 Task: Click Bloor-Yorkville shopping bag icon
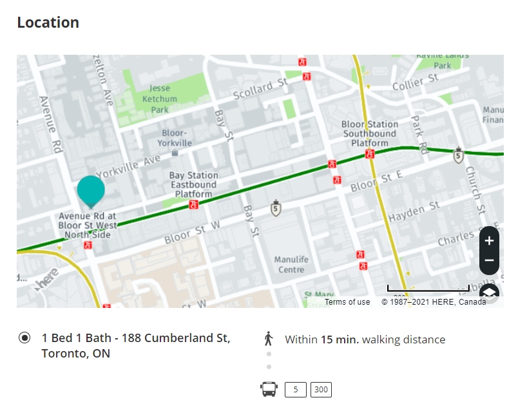pos(175,153)
